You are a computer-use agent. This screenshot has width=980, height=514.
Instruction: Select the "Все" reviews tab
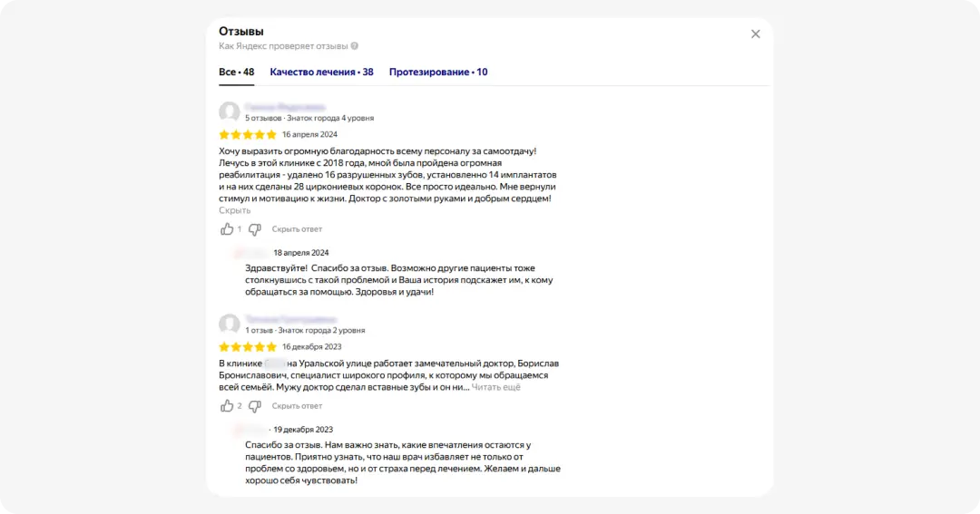pyautogui.click(x=236, y=72)
